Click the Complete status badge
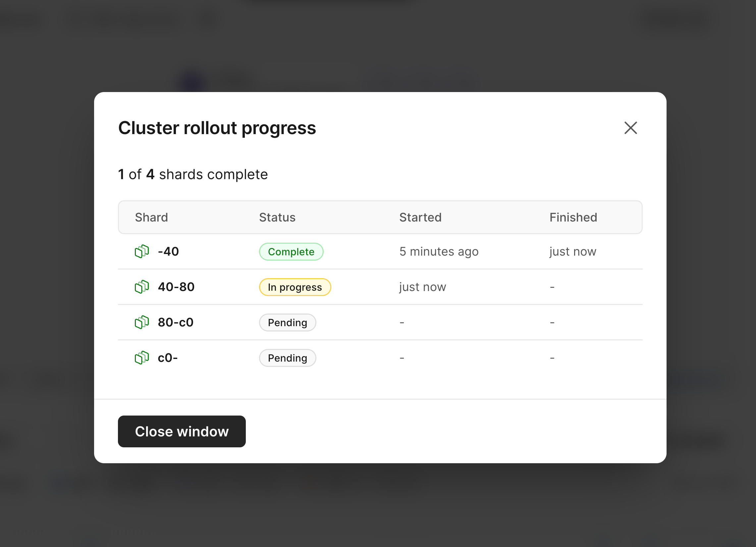 pyautogui.click(x=291, y=252)
